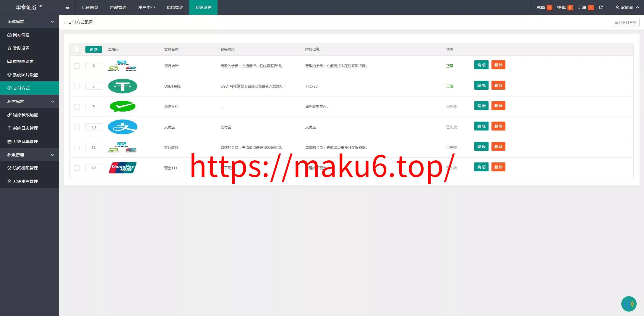
Task: Check the checkbox for row 9 微信支付
Action: (x=77, y=107)
